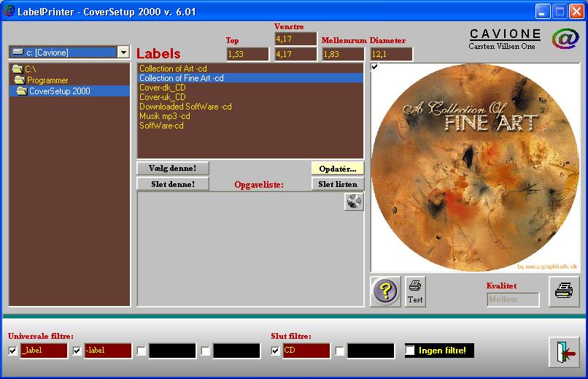Toggle the preview image checkbox
588x379 pixels.
coord(375,66)
